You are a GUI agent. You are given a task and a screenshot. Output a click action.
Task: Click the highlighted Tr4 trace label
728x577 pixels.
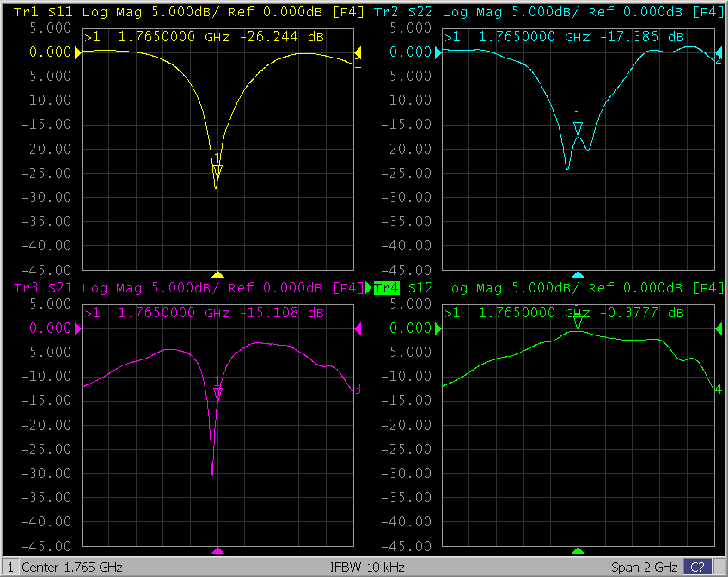coord(387,287)
